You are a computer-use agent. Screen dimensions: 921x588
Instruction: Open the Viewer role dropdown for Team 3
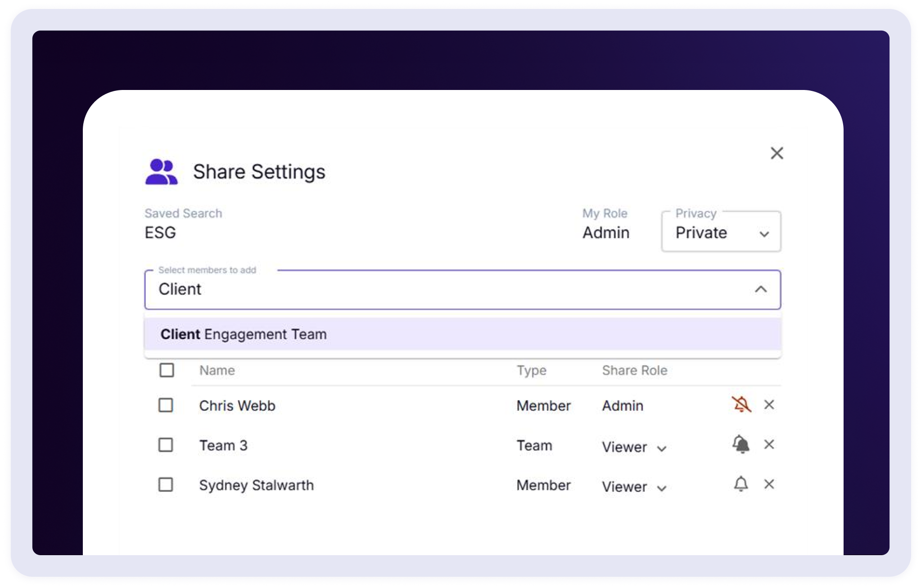click(x=634, y=447)
